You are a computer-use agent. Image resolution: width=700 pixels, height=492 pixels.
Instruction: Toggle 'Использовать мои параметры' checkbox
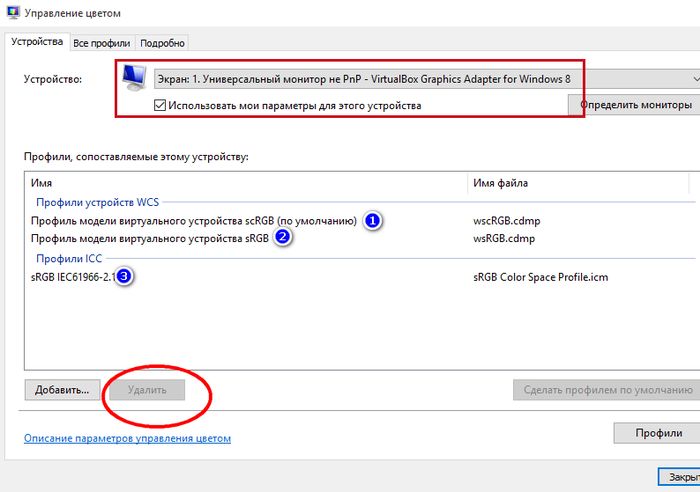[160, 105]
